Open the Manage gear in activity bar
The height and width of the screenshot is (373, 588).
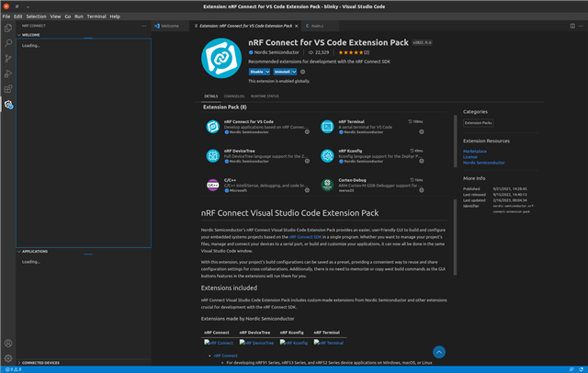tap(8, 358)
